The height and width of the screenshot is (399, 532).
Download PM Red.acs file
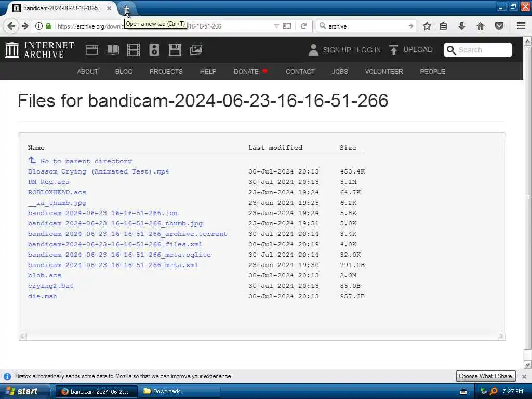click(x=48, y=182)
